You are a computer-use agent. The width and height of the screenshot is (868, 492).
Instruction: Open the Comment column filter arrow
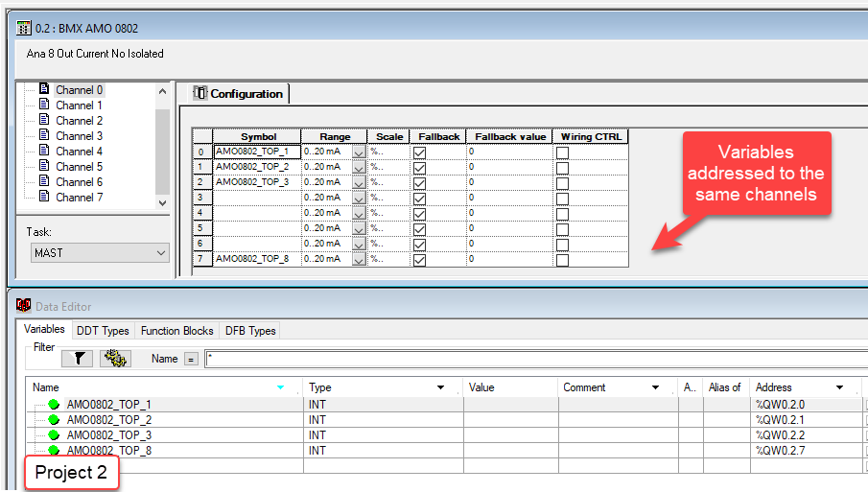655,387
